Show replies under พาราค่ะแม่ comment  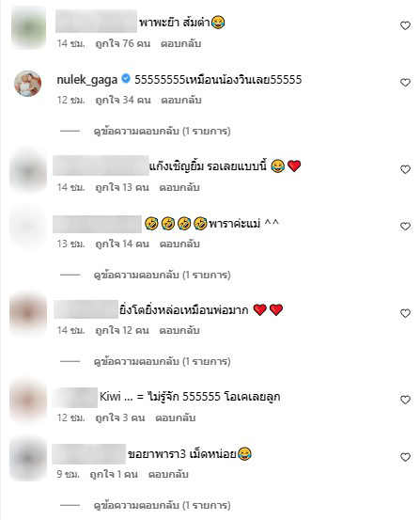163,275
